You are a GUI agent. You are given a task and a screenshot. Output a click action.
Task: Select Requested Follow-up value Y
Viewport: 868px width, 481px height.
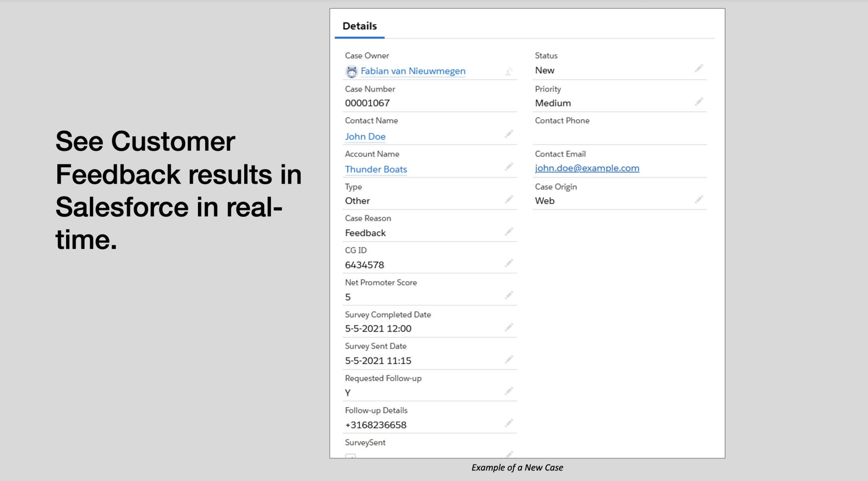coord(348,393)
